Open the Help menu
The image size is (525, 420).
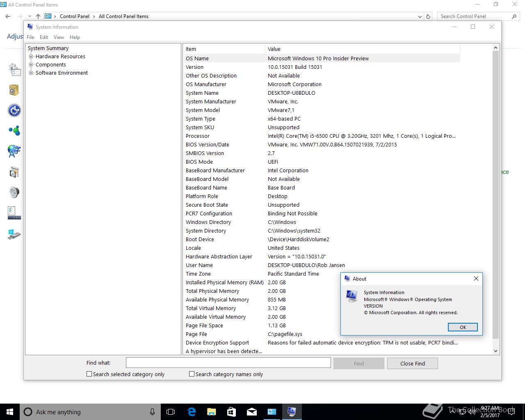(x=75, y=37)
